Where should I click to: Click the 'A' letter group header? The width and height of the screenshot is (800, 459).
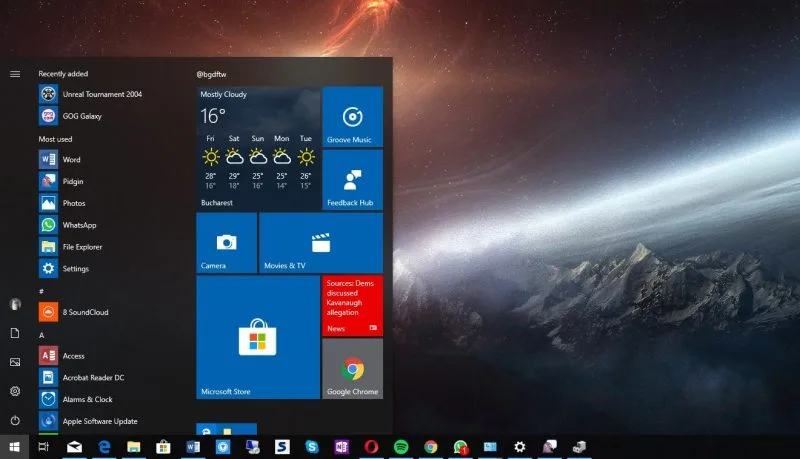[x=41, y=335]
